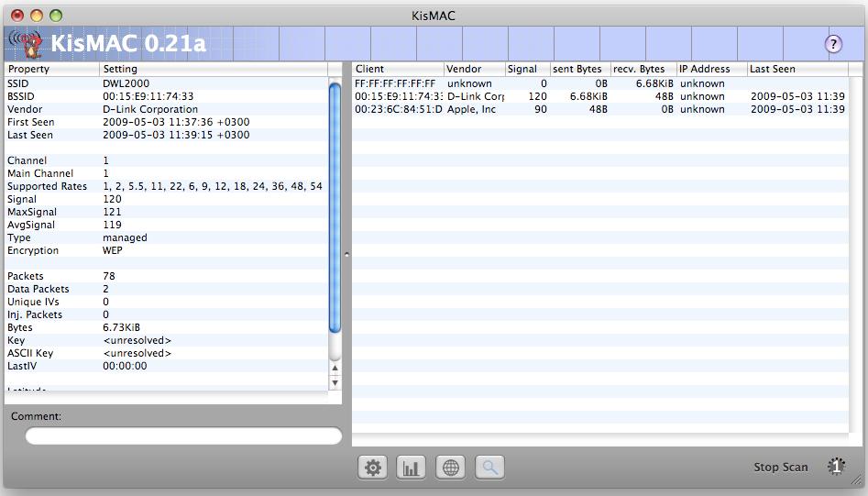This screenshot has height=496, width=868.
Task: Click the KisMAC mascot logo icon
Action: (x=26, y=44)
